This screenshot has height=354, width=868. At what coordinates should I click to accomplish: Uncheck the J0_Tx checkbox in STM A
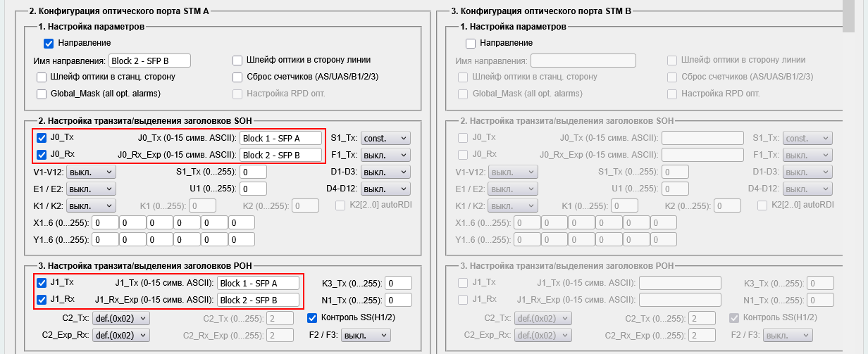click(x=42, y=138)
